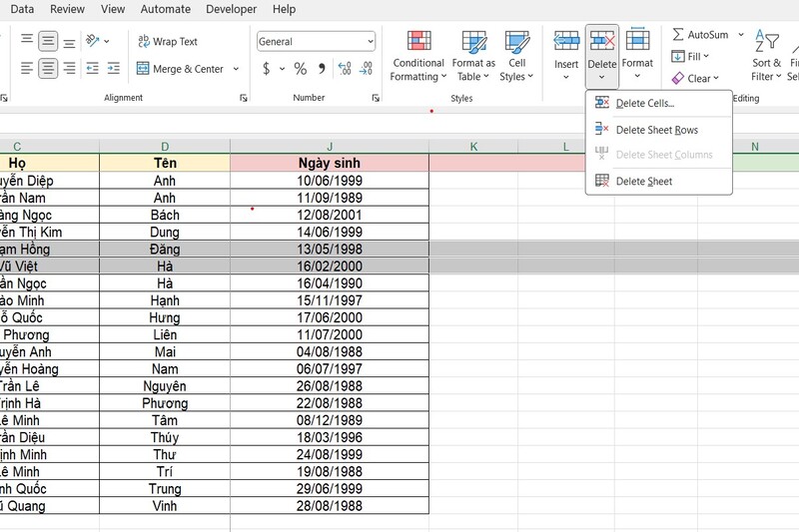The image size is (799, 532).
Task: Expand the AutoSum dropdown arrow
Action: 741,35
